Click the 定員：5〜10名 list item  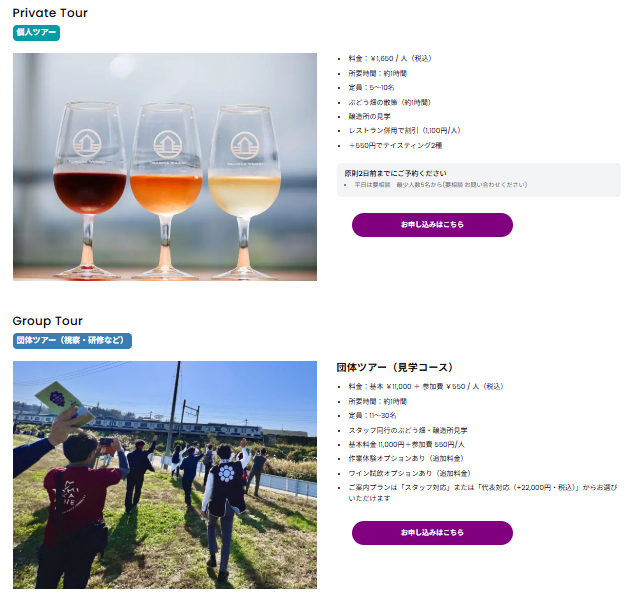point(371,87)
